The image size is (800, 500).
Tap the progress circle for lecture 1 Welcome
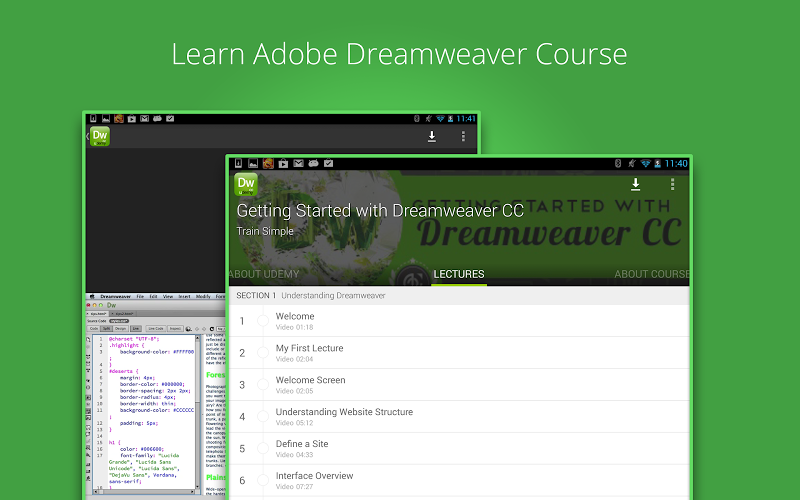tap(263, 321)
